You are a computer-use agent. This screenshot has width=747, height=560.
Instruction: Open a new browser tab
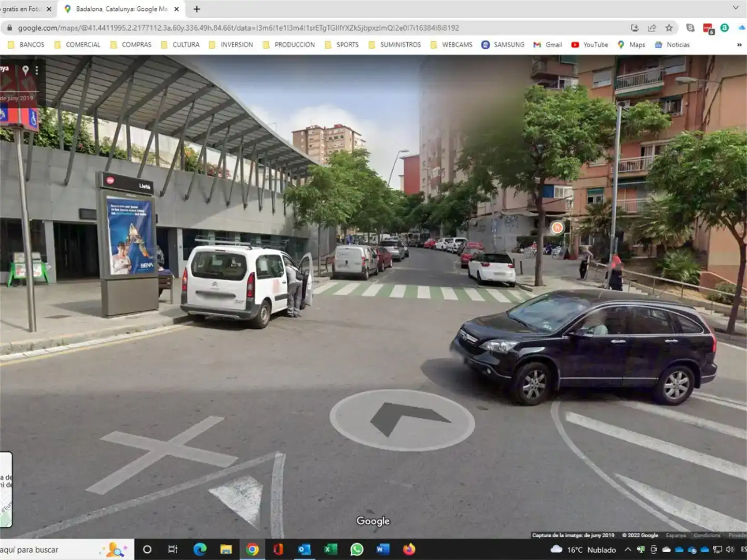pos(197,9)
